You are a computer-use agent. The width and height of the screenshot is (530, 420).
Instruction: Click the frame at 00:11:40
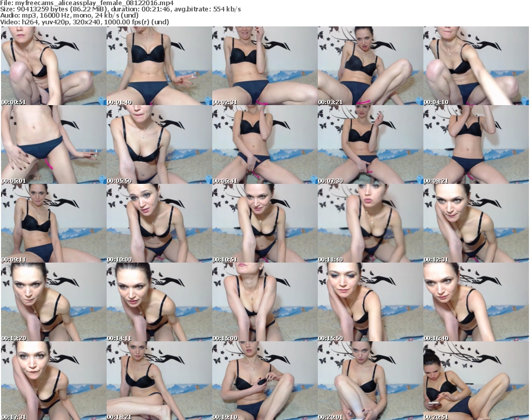pyautogui.click(x=370, y=223)
